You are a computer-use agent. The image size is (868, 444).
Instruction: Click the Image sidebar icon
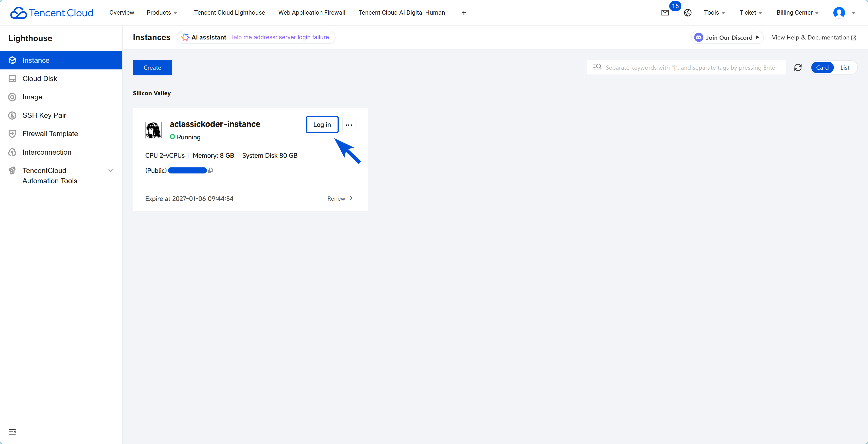point(12,97)
